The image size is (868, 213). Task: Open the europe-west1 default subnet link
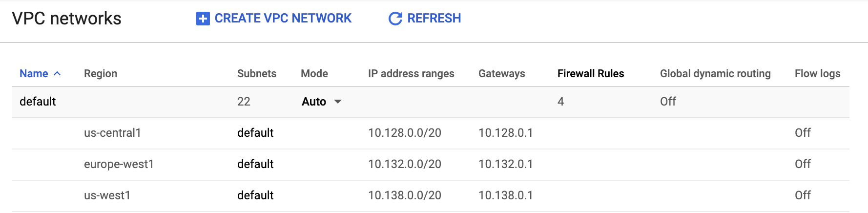pos(255,164)
